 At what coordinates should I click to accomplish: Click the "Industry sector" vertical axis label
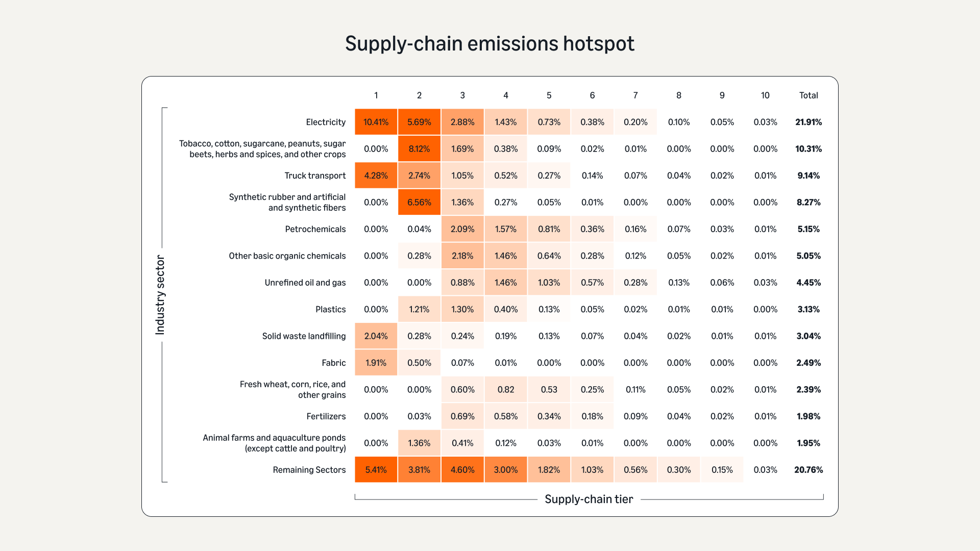[160, 295]
